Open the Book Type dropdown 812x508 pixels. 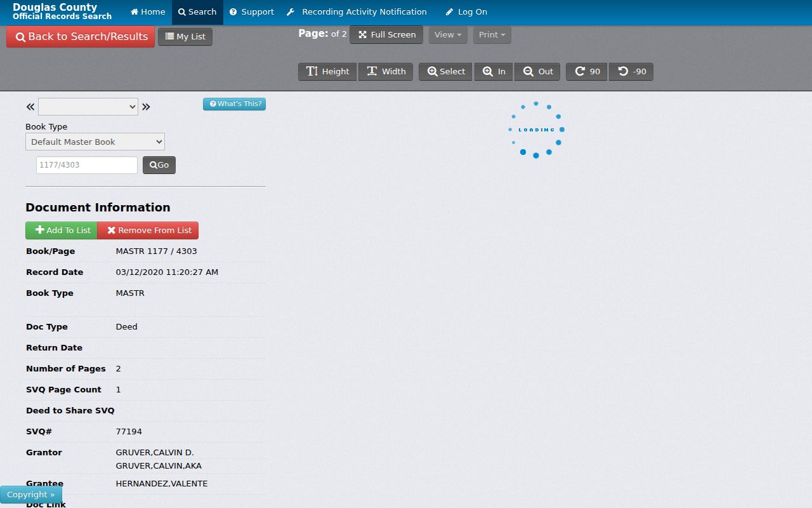click(x=95, y=142)
